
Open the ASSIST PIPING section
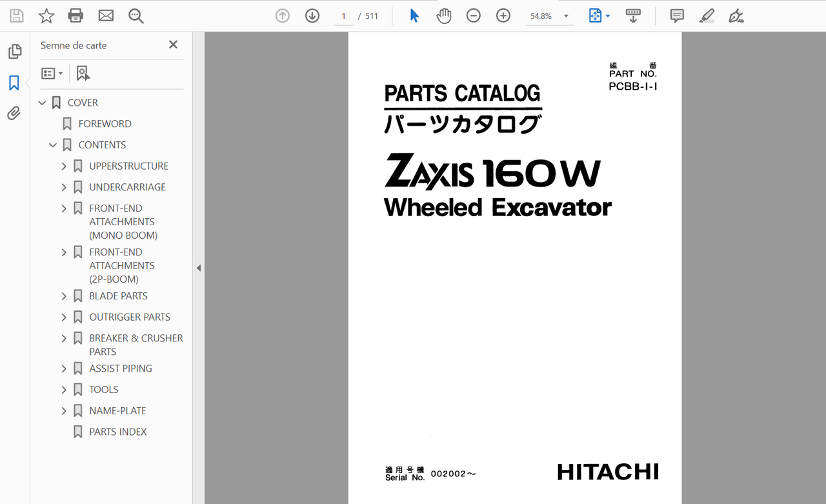click(x=121, y=368)
